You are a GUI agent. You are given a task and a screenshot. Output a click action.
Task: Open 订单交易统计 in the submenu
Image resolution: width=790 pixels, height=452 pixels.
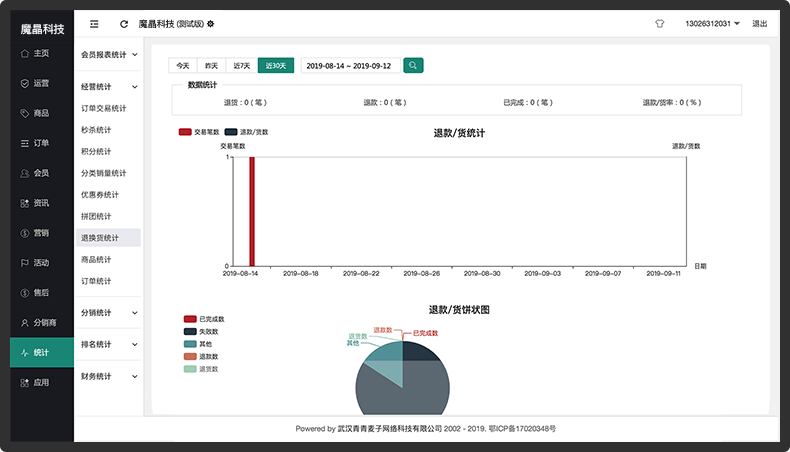104,108
